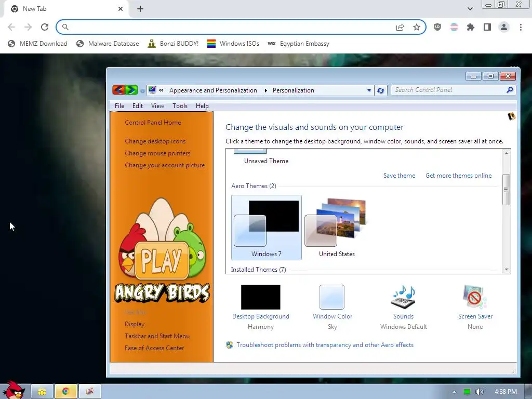Open the Bonzi BUDDY! bookmark

[x=173, y=44]
